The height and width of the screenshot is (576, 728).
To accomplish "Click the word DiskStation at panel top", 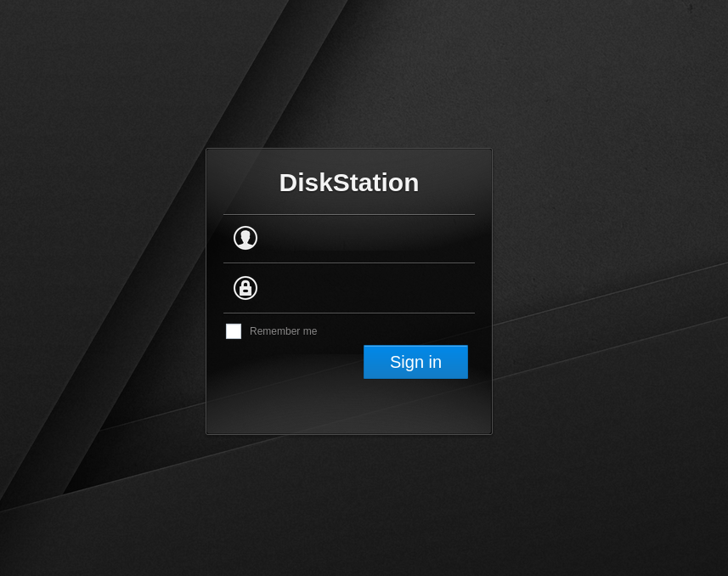I will (x=349, y=183).
